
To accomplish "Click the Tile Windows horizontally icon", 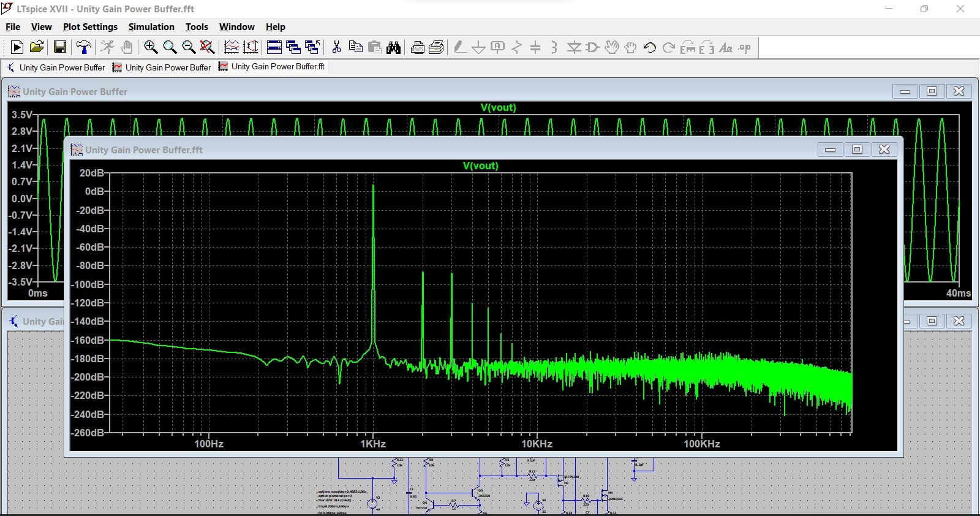I will coord(274,47).
